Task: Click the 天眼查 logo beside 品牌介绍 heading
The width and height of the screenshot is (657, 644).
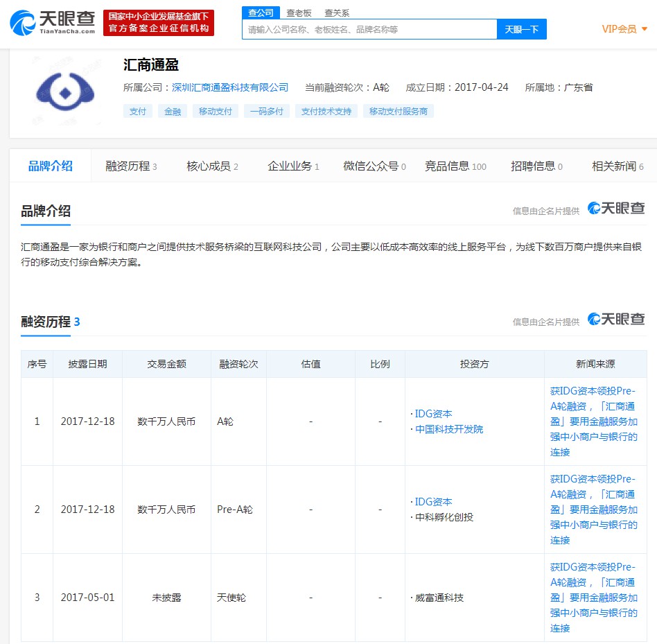Action: [x=616, y=208]
